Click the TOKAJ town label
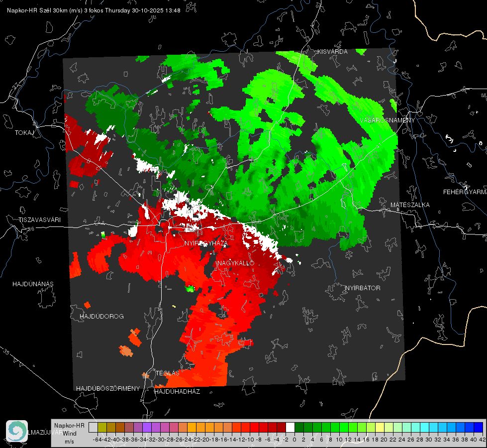 [x=24, y=133]
